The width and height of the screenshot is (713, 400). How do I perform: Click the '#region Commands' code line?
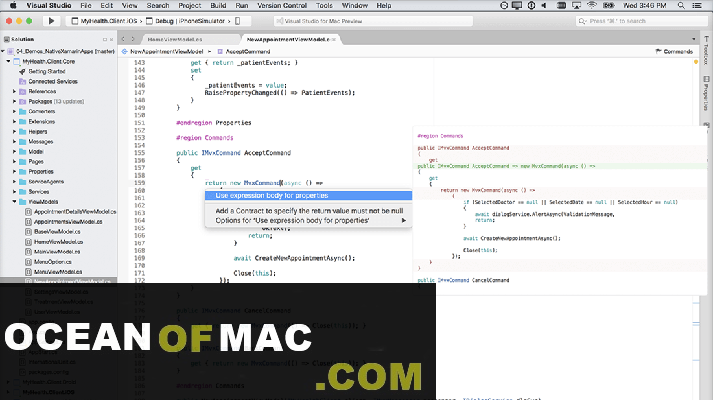pyautogui.click(x=205, y=138)
